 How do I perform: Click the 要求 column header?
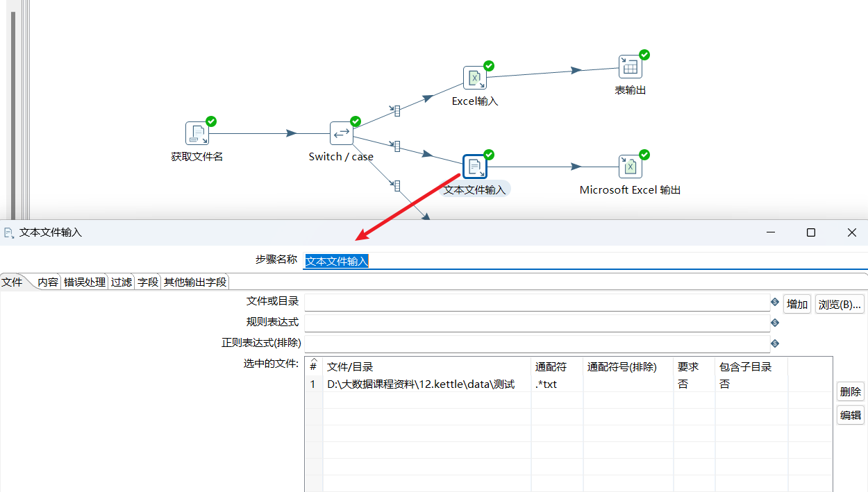coord(694,367)
